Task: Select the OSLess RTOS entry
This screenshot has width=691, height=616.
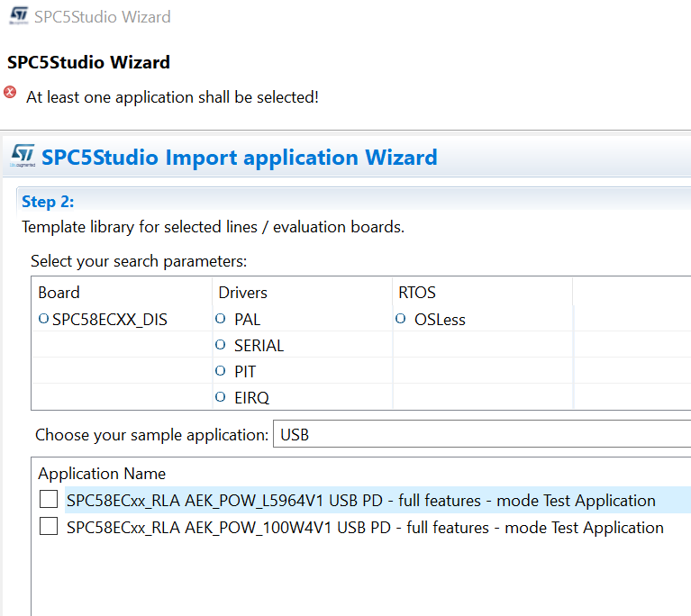Action: pos(440,320)
